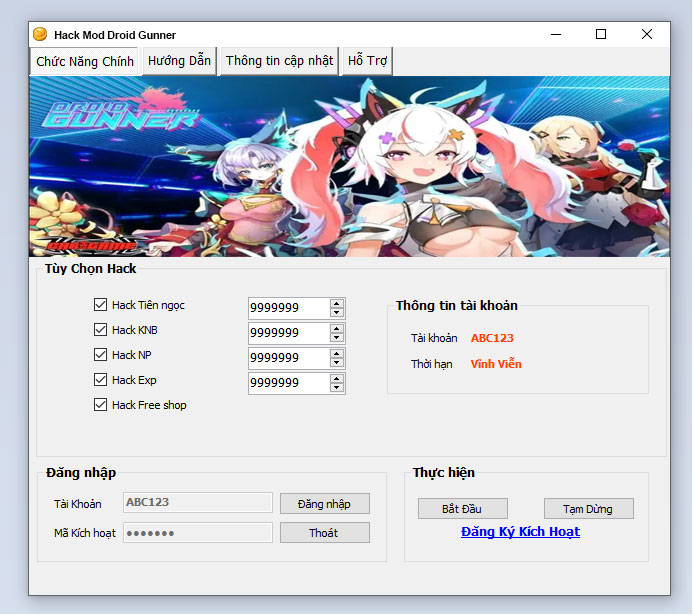Close the Hack Mod Droid Gunner window
This screenshot has height=616, width=693.
pyautogui.click(x=647, y=34)
